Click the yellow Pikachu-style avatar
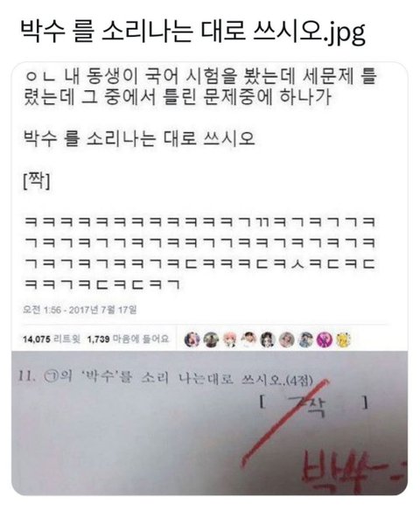 [x=343, y=339]
